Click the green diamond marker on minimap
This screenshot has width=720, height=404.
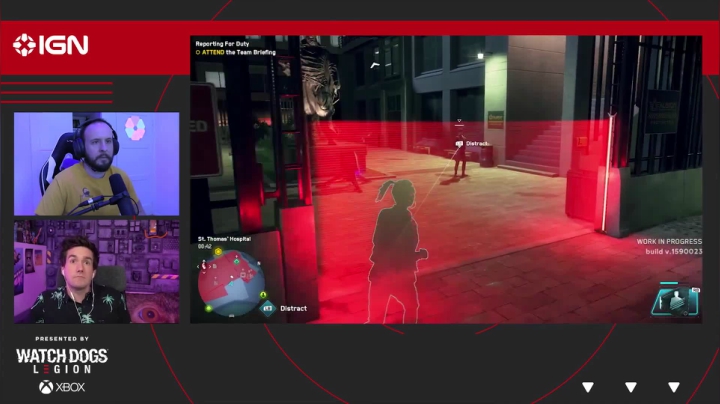pyautogui.click(x=236, y=262)
